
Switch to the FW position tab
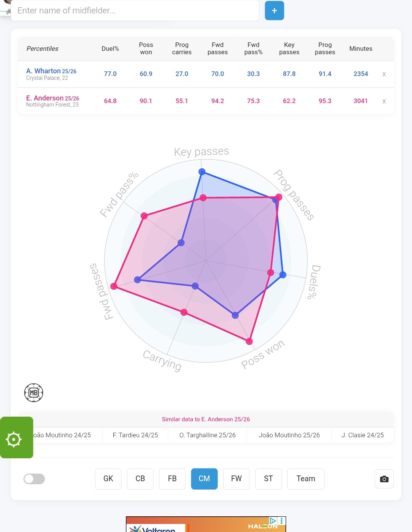[x=237, y=479]
